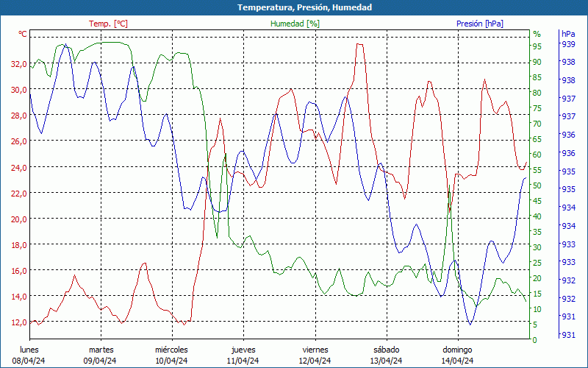588x368 pixels.
Task: Click the 45 humidity axis value
Action: (x=537, y=201)
